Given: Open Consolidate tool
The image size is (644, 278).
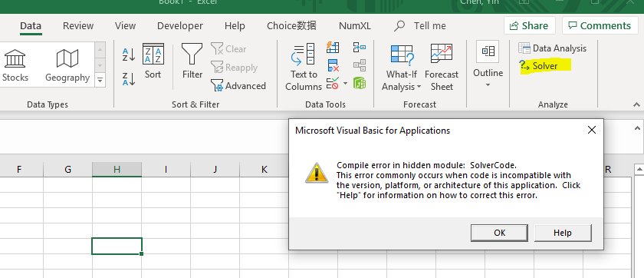Looking at the screenshot, I should [x=360, y=48].
